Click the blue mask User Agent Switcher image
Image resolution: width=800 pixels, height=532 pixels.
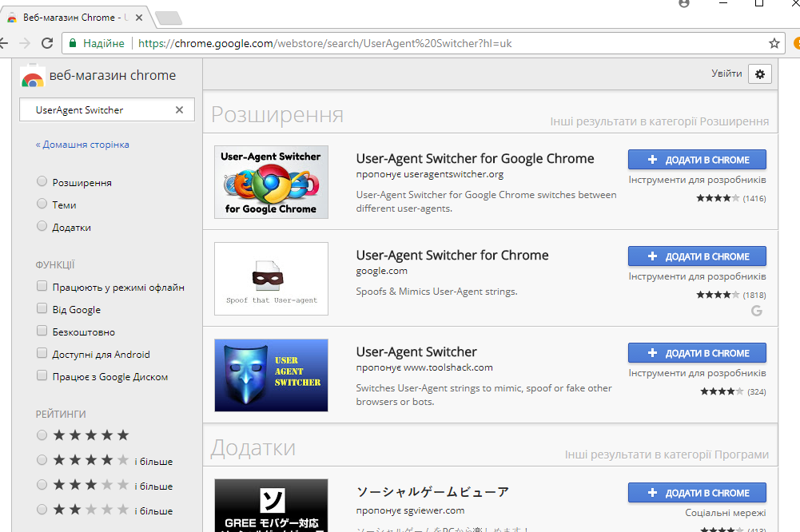(271, 375)
